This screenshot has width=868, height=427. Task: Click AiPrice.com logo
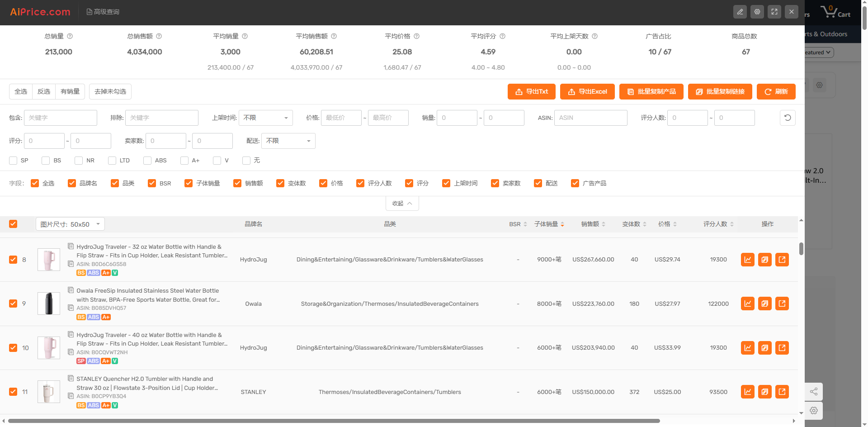pyautogui.click(x=40, y=12)
